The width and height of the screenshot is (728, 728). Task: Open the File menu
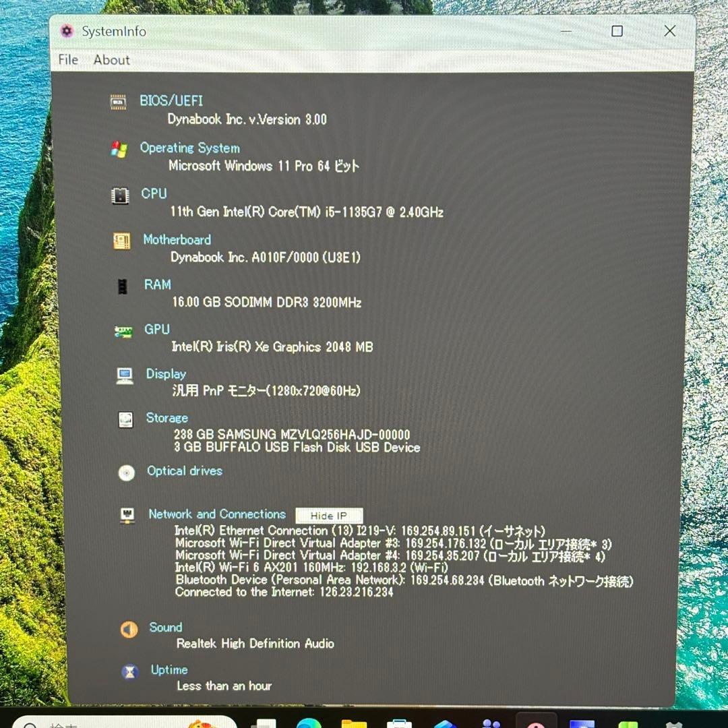click(68, 60)
